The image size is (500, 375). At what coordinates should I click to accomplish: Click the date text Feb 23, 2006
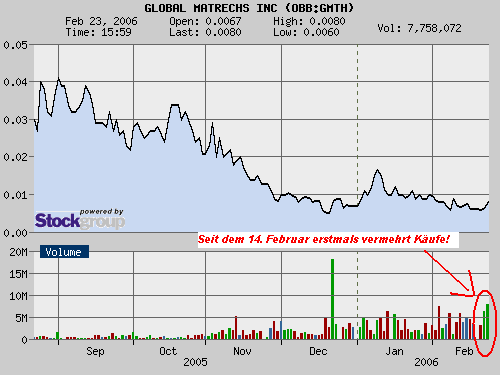pos(101,21)
